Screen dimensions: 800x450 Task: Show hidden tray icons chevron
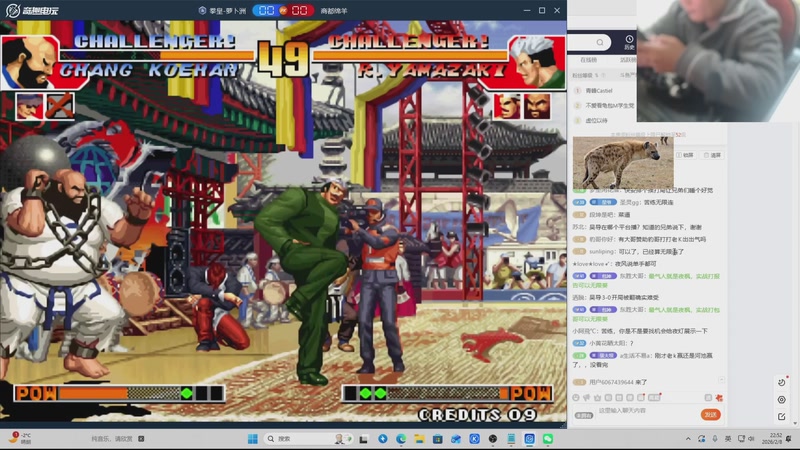point(688,439)
